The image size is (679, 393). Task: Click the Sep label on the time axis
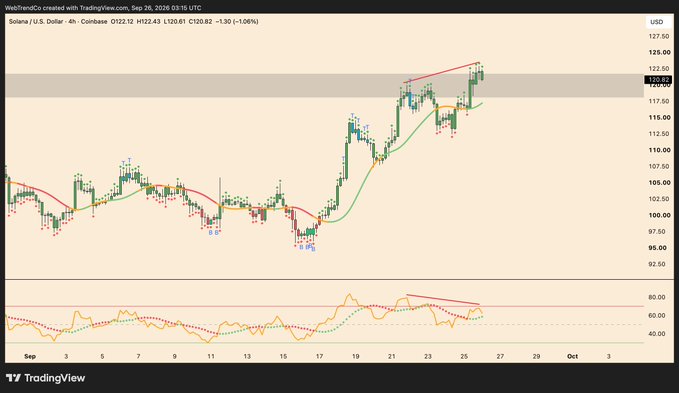click(x=30, y=356)
